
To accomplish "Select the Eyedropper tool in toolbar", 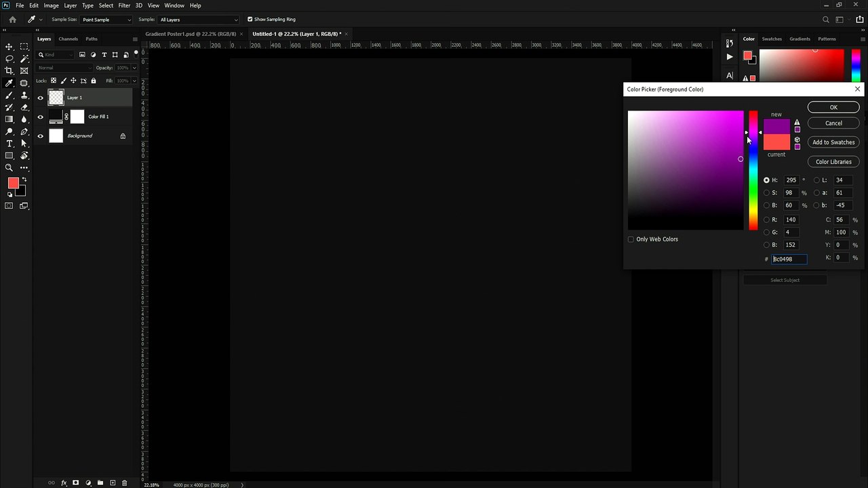I will [9, 83].
